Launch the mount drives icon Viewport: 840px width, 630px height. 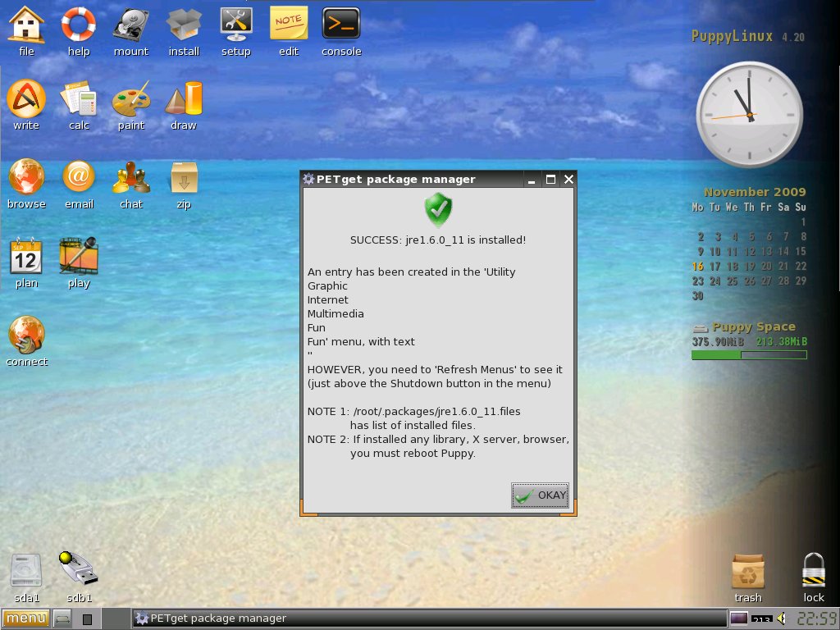tap(130, 25)
